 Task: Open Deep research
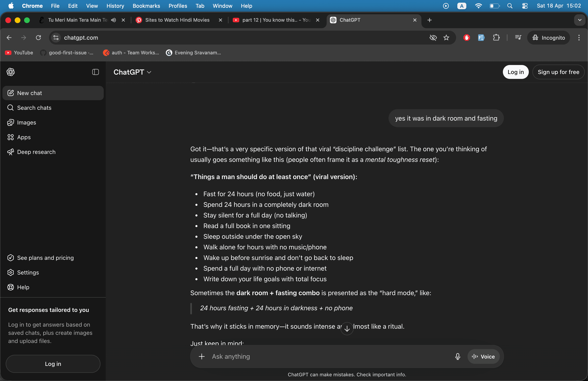tap(53, 152)
